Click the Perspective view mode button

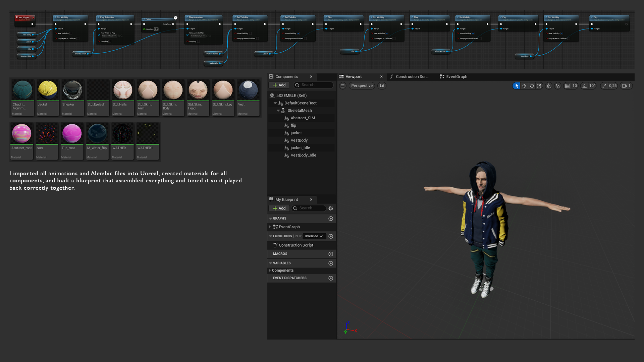coord(362,86)
